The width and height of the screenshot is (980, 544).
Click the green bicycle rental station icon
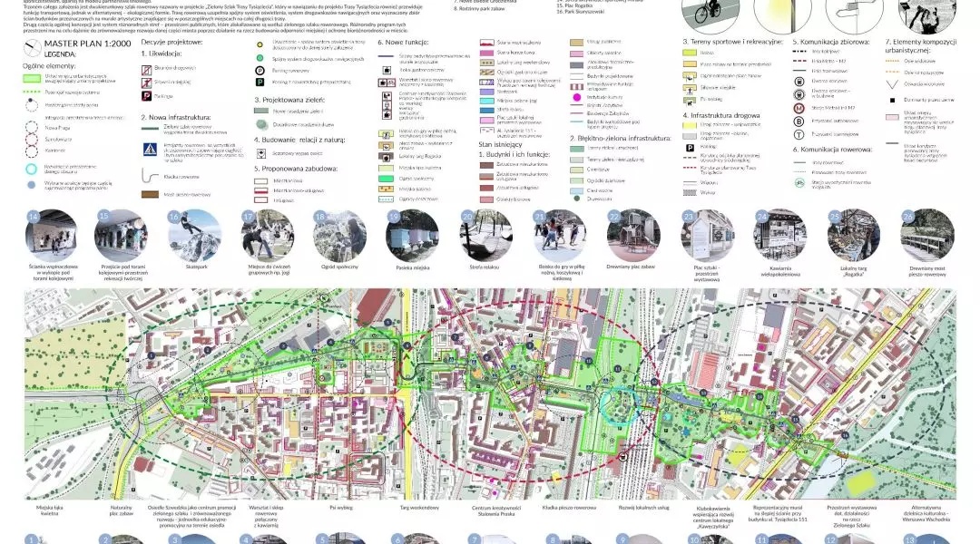point(799,183)
